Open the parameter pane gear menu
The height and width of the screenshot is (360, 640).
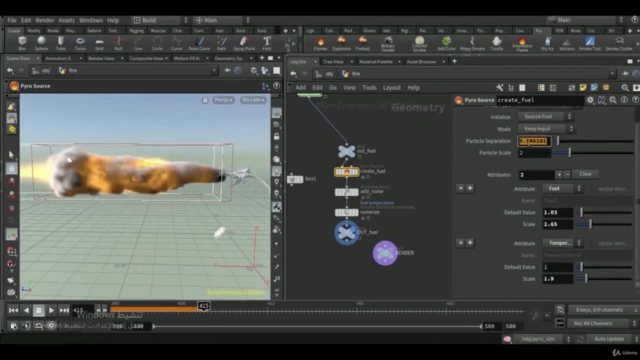pyautogui.click(x=590, y=100)
